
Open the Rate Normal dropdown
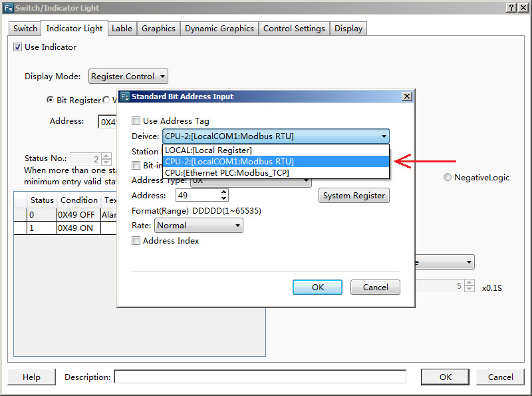(x=198, y=226)
